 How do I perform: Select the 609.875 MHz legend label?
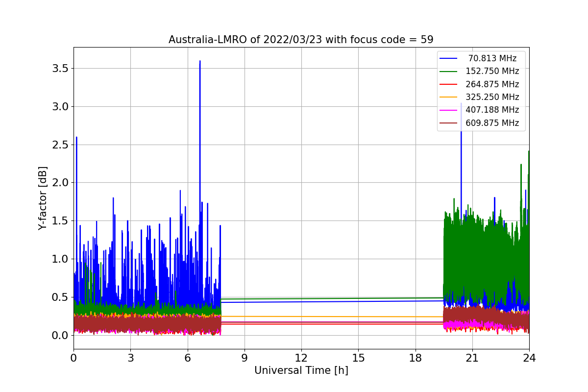(x=492, y=123)
